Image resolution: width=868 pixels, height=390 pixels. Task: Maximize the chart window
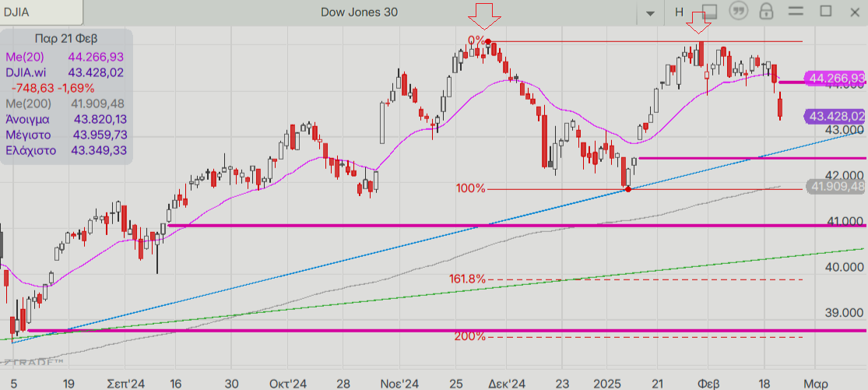pos(825,12)
